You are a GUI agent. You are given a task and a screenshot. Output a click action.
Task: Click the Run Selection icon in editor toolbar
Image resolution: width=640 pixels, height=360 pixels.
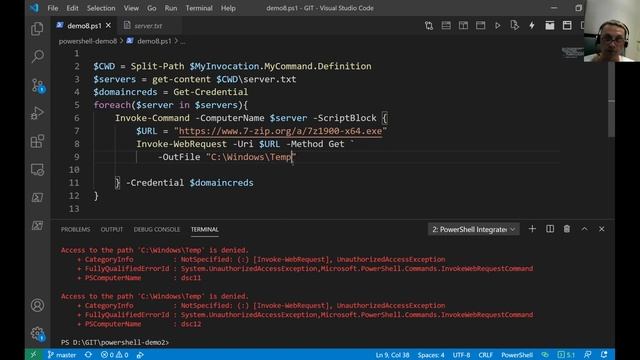pyautogui.click(x=515, y=26)
